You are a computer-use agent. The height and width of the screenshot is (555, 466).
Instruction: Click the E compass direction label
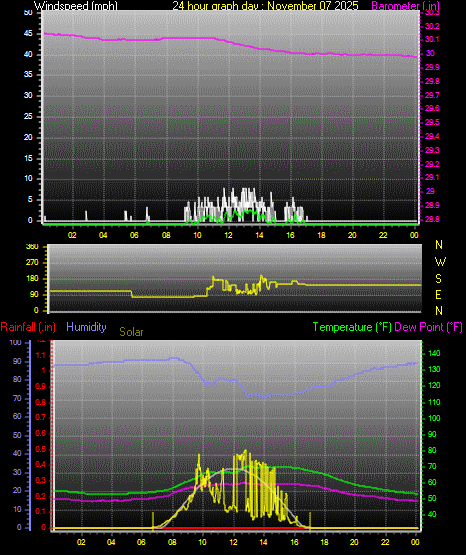click(x=438, y=294)
